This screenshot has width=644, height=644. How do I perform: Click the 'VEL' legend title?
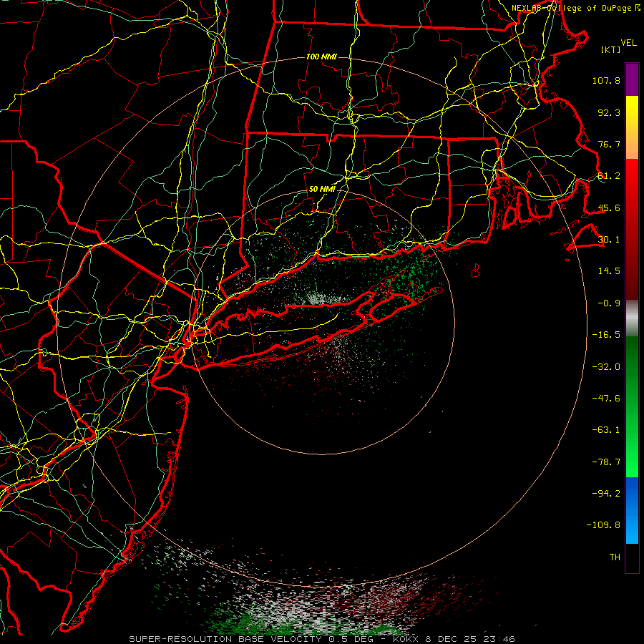tap(628, 43)
